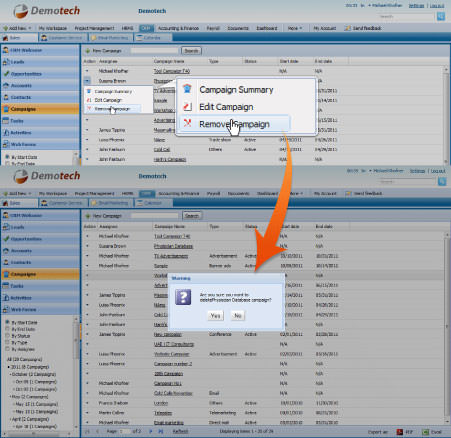The image size is (451, 438).
Task: Select the May (2 Campaigns) tree item
Action: [x=30, y=397]
